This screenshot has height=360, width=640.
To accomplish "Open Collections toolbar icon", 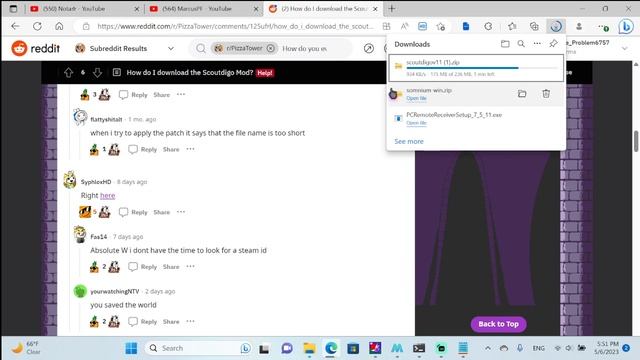I will [534, 27].
